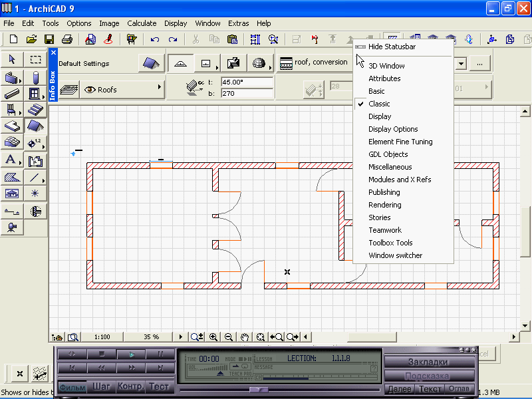The image size is (532, 399).
Task: Select the Mesh tool
Action: [12, 142]
